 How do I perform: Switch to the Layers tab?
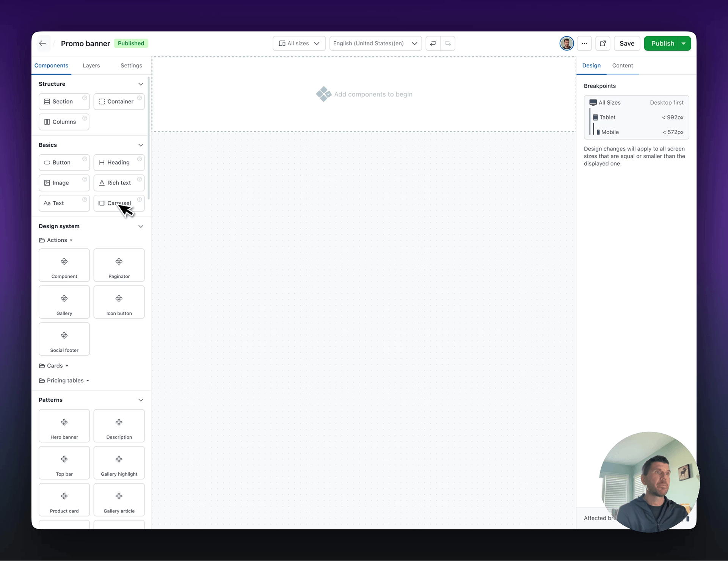91,66
